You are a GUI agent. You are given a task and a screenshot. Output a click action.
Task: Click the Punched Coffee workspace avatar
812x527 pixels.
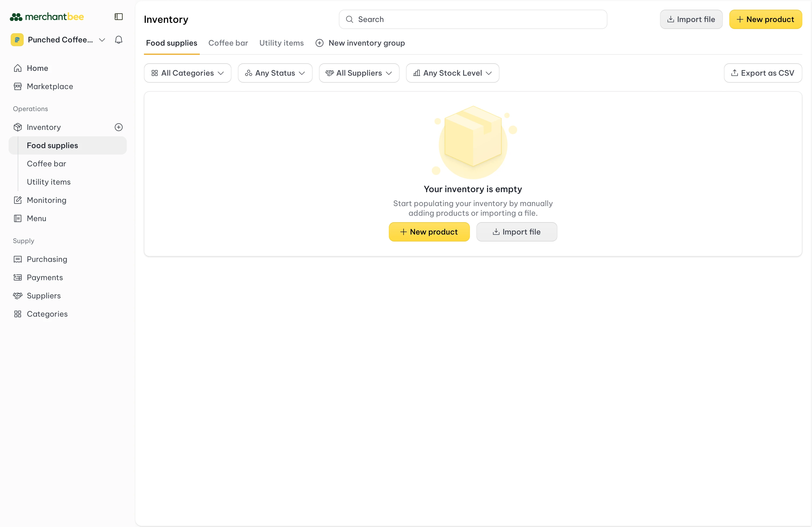17,39
